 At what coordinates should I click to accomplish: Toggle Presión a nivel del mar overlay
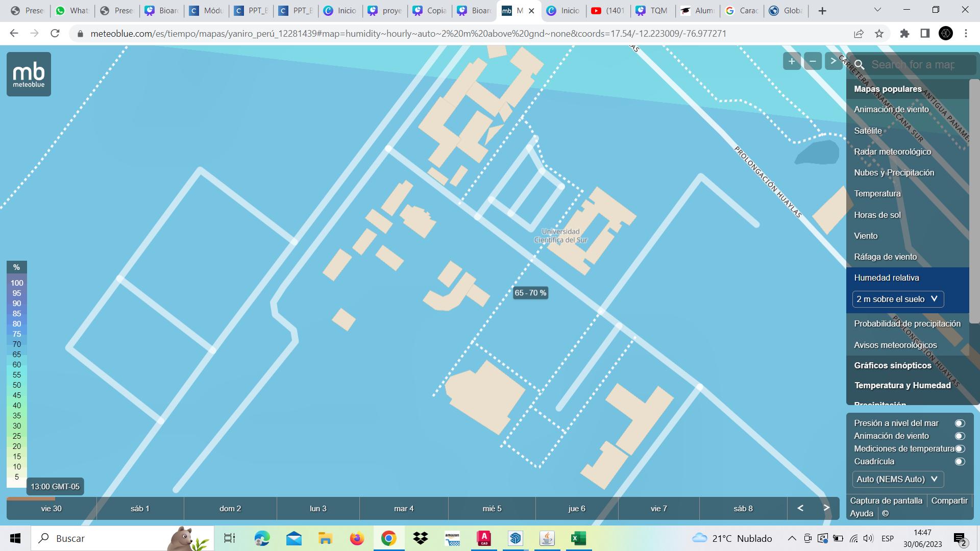(960, 423)
